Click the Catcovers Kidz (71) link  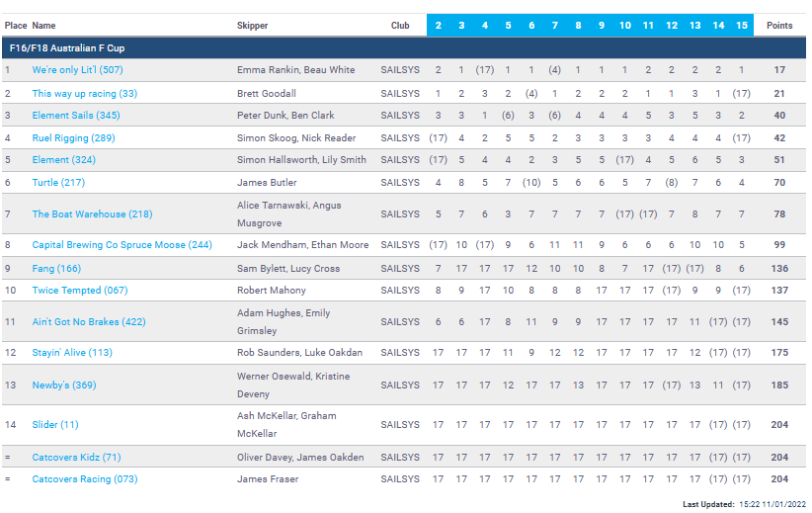click(x=76, y=458)
